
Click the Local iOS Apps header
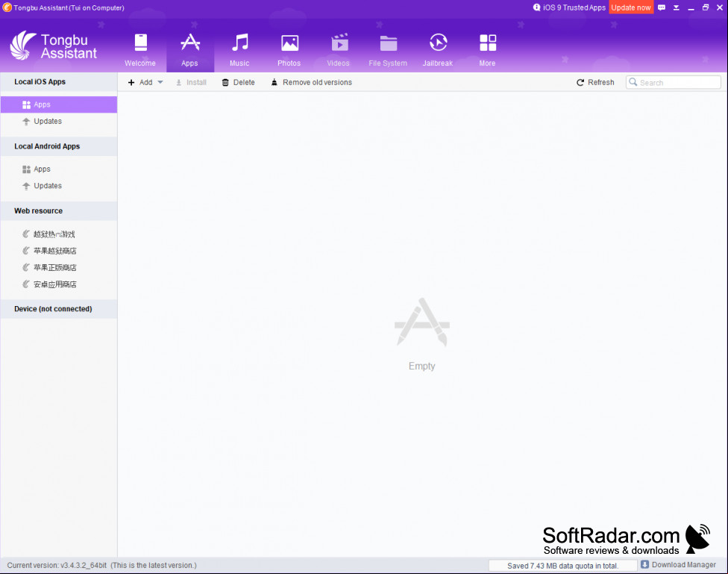pyautogui.click(x=58, y=82)
